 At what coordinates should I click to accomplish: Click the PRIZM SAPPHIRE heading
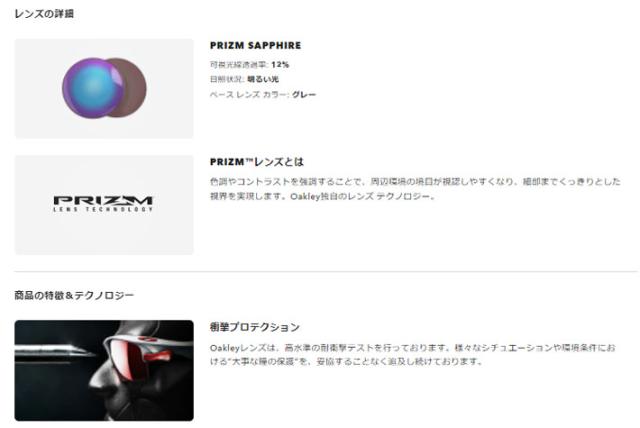tap(256, 45)
